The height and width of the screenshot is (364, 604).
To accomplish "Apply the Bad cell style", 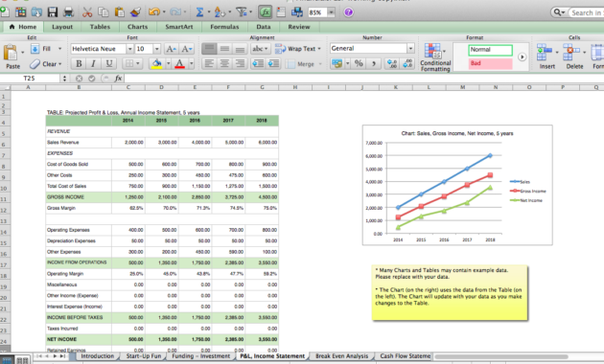I will [x=490, y=63].
